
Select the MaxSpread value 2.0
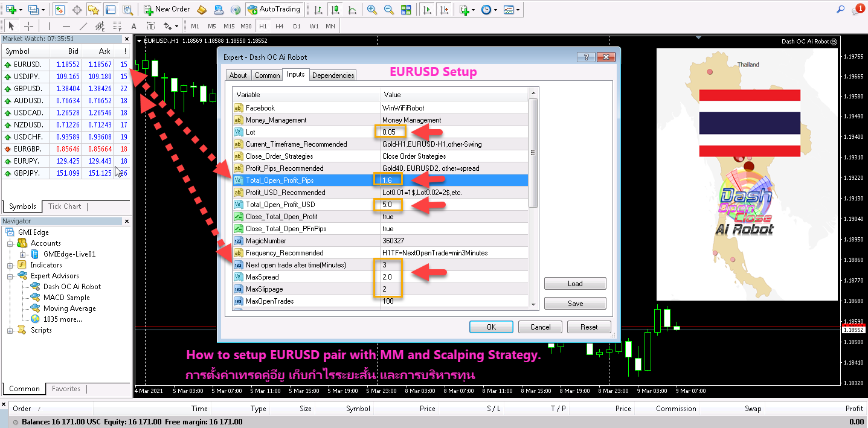(x=454, y=276)
